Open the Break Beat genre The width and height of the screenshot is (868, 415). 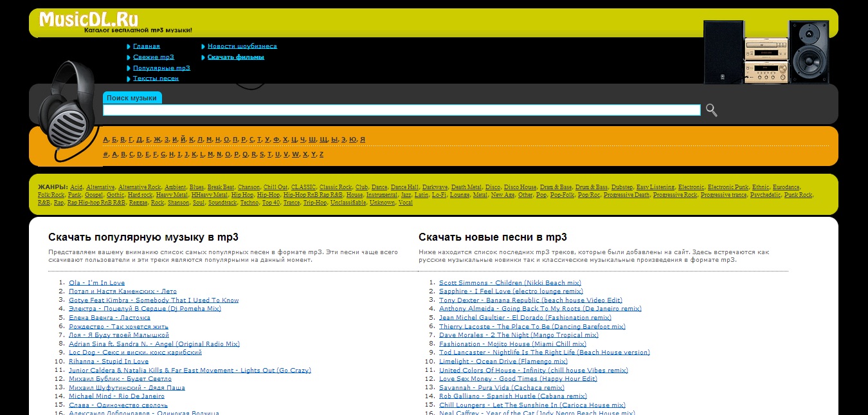tap(221, 187)
